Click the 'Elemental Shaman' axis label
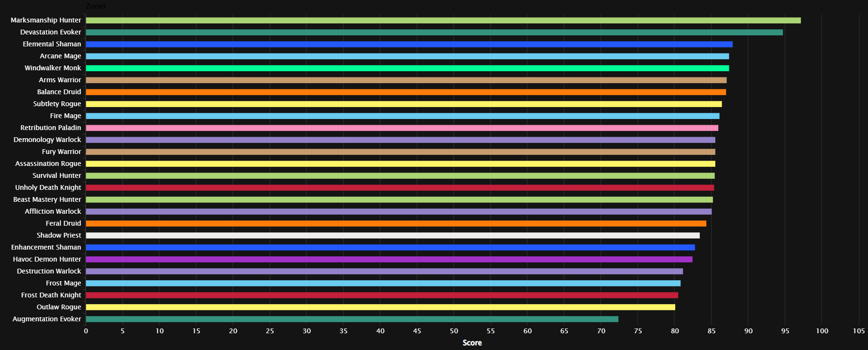 (52, 44)
